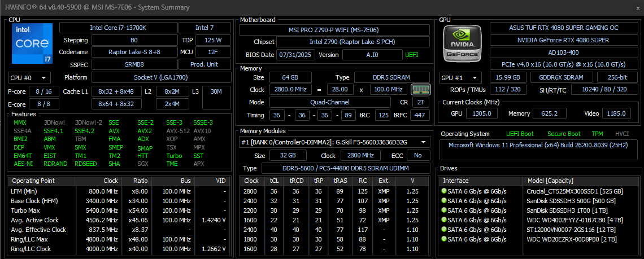Click green status icon for SanDisk SDSSDH3 1T00
This screenshot has height=259, width=644.
(443, 210)
